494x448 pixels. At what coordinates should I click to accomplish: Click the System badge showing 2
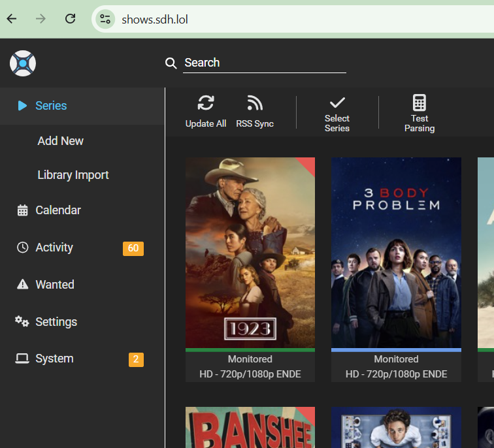coord(136,360)
